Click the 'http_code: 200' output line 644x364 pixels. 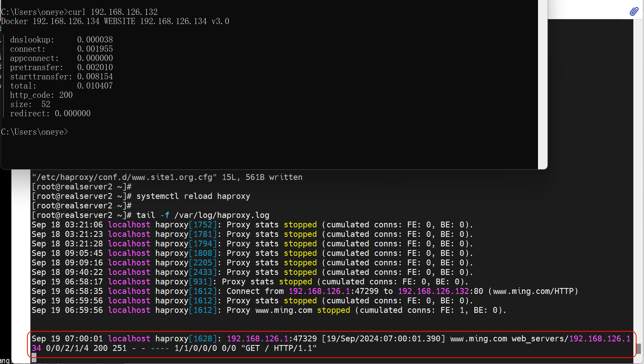(x=41, y=95)
